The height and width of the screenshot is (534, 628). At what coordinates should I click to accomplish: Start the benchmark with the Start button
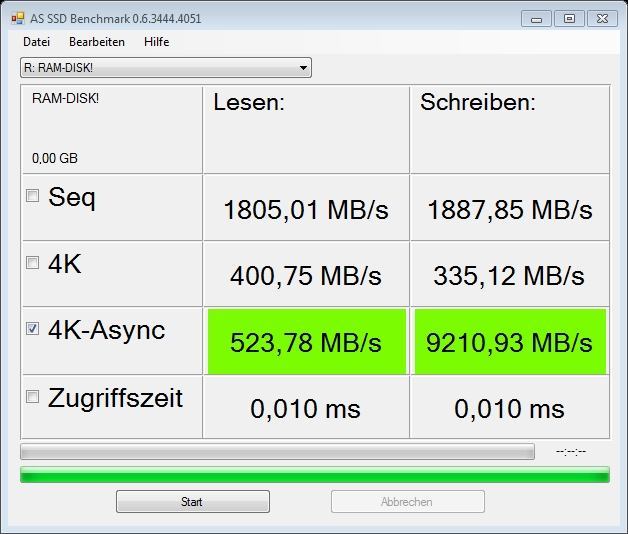point(193,502)
